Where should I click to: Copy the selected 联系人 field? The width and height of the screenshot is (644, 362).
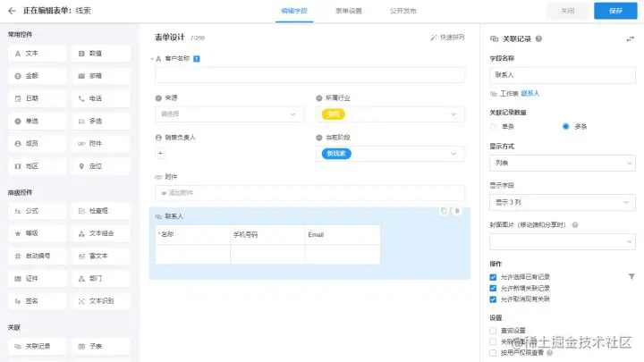tap(444, 211)
